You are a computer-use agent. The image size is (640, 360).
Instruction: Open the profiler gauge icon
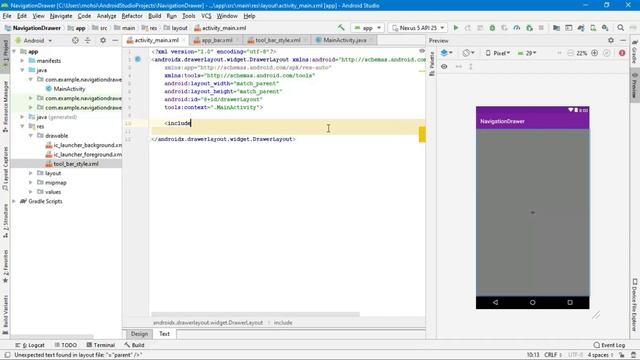[x=517, y=28]
